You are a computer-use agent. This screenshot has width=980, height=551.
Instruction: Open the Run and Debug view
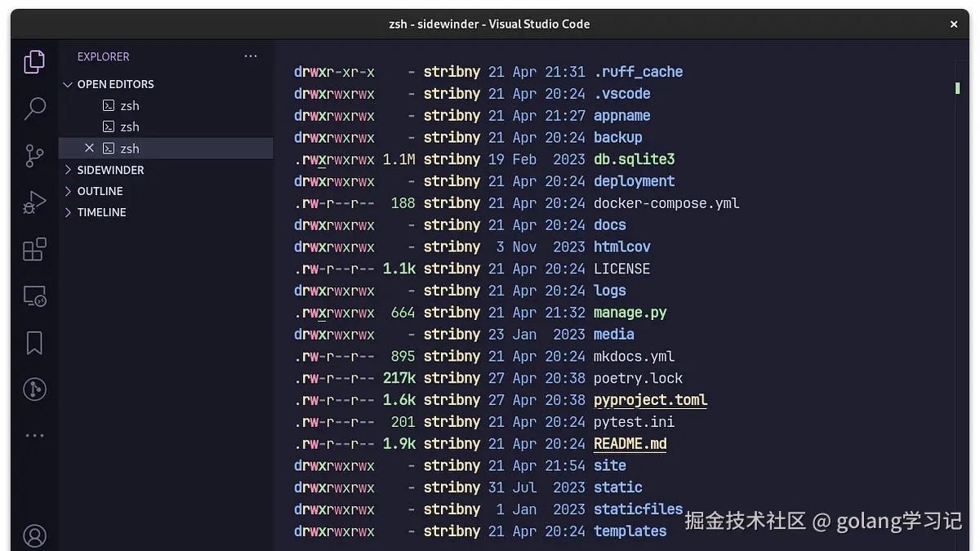(34, 202)
